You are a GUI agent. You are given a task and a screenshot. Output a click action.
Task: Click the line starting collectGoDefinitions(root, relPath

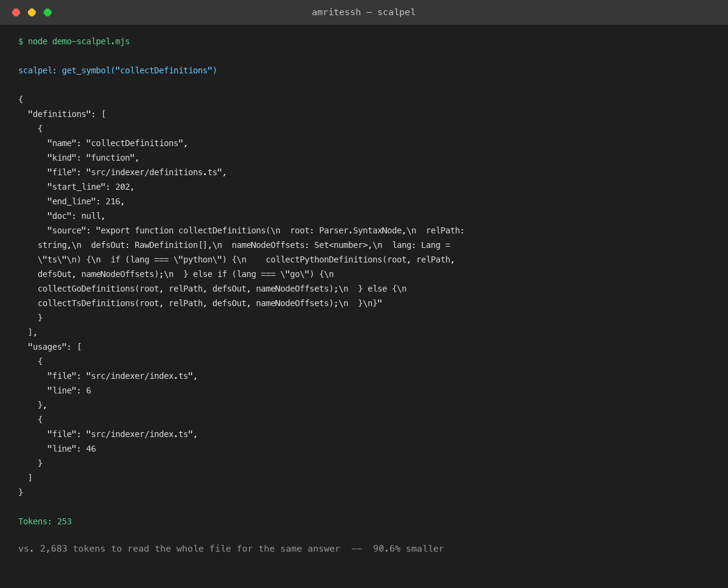click(x=222, y=289)
